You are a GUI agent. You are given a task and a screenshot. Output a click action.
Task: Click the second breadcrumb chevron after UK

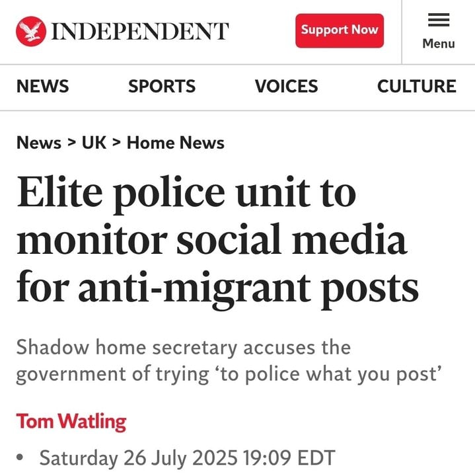[x=116, y=142]
